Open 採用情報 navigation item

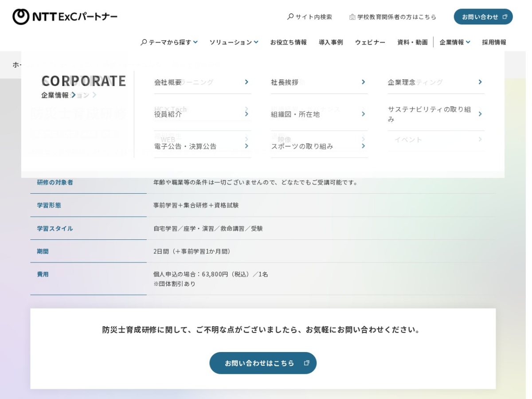pyautogui.click(x=494, y=42)
